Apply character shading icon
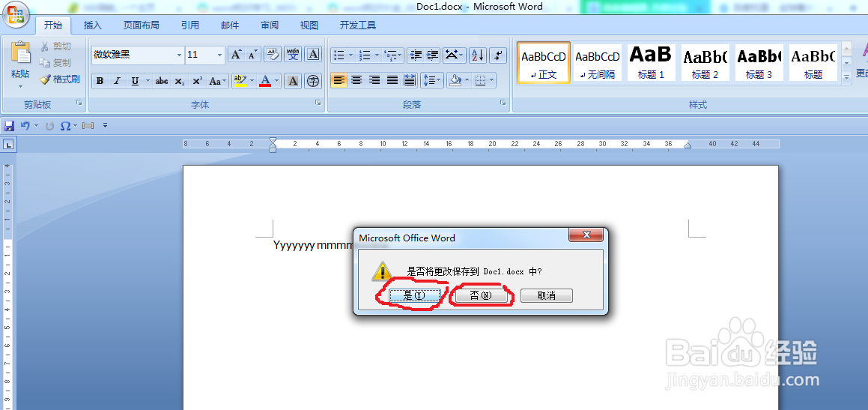The image size is (868, 410). coord(293,81)
